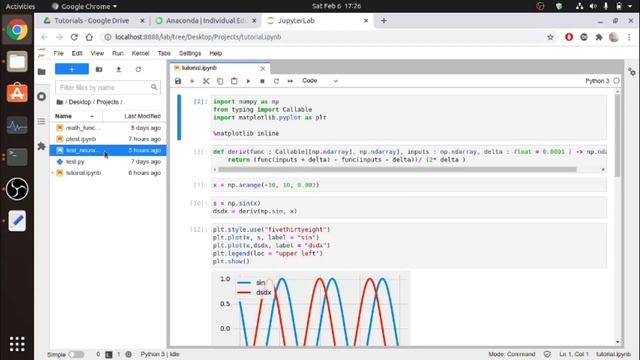The image size is (640, 360).
Task: Open the File Browser sidebar tab
Action: pos(42,72)
